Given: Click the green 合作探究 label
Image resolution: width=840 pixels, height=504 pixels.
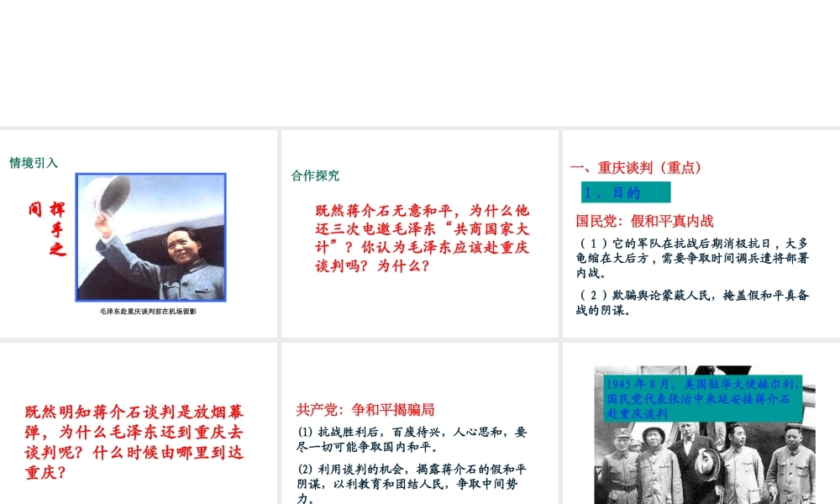Looking at the screenshot, I should (x=315, y=176).
